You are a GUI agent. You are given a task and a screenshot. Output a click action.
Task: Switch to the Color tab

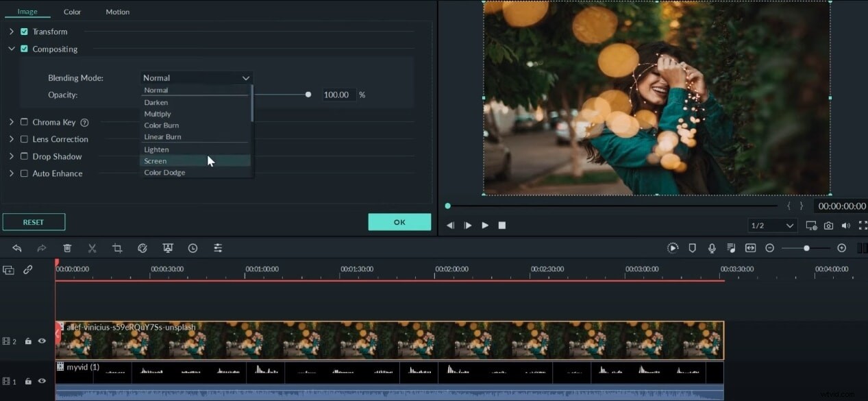point(72,12)
